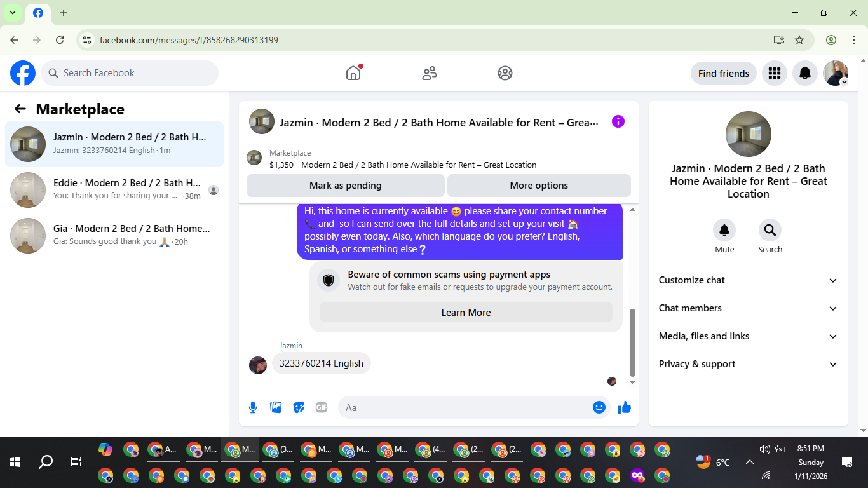
Task: Expand the Chat members section
Action: click(x=749, y=308)
